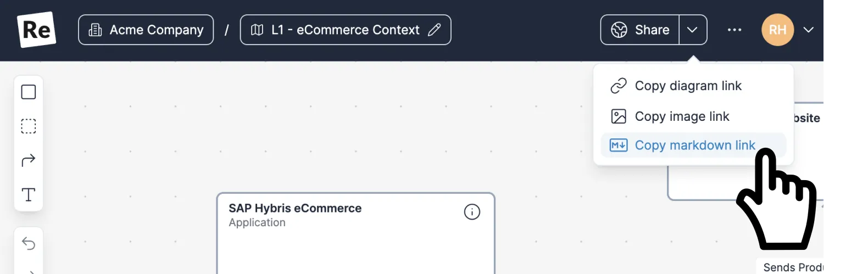The image size is (868, 274).
Task: Expand the Share dropdown arrow
Action: point(693,30)
